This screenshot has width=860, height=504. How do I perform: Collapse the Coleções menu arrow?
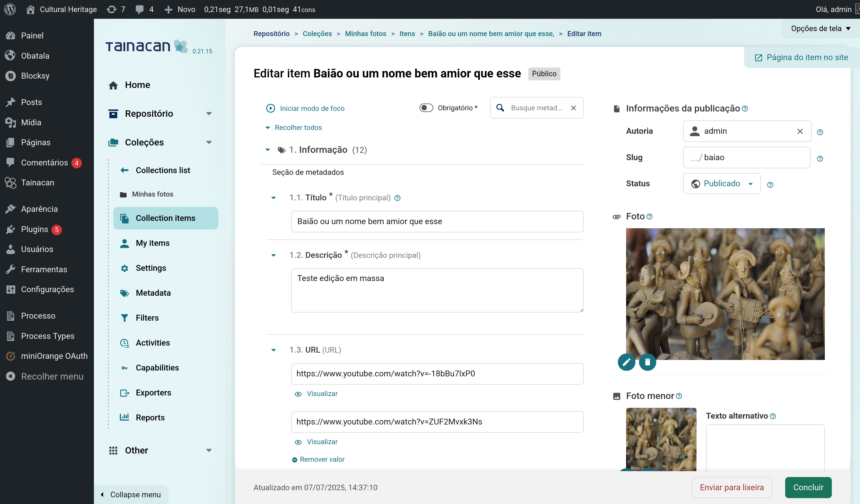click(x=209, y=142)
